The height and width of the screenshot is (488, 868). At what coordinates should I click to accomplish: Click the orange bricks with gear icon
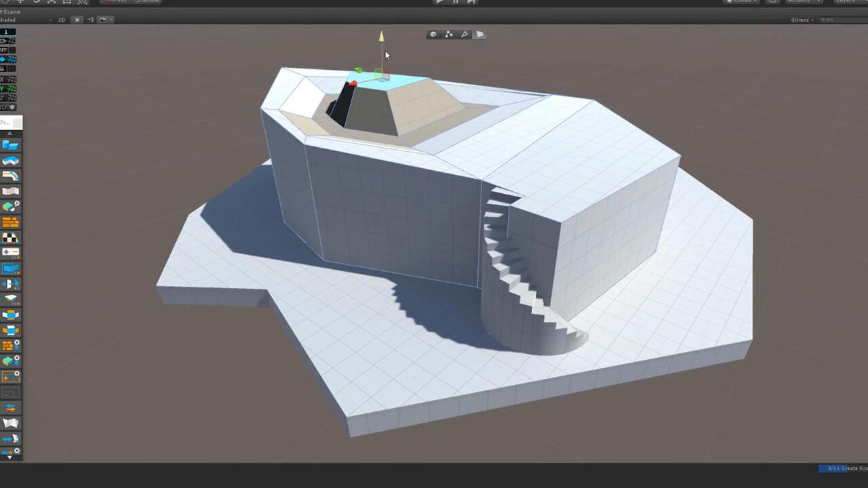click(11, 346)
